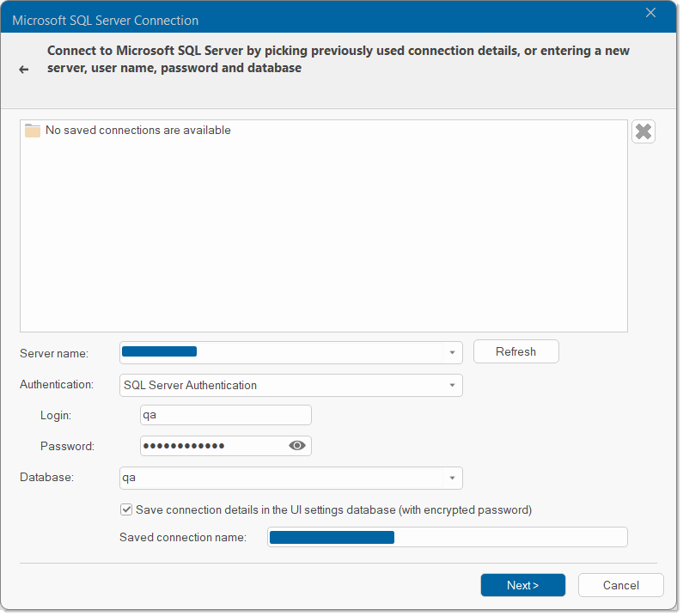Open the Authentication dropdown

coord(292,387)
